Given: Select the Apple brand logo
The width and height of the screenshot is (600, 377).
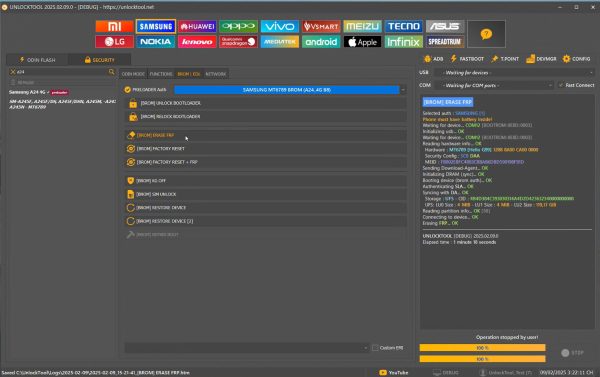Looking at the screenshot, I should (362, 42).
